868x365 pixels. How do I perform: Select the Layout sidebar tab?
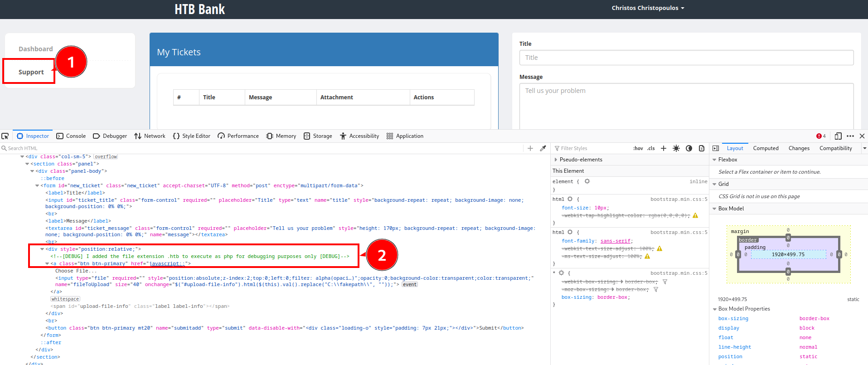pos(735,148)
